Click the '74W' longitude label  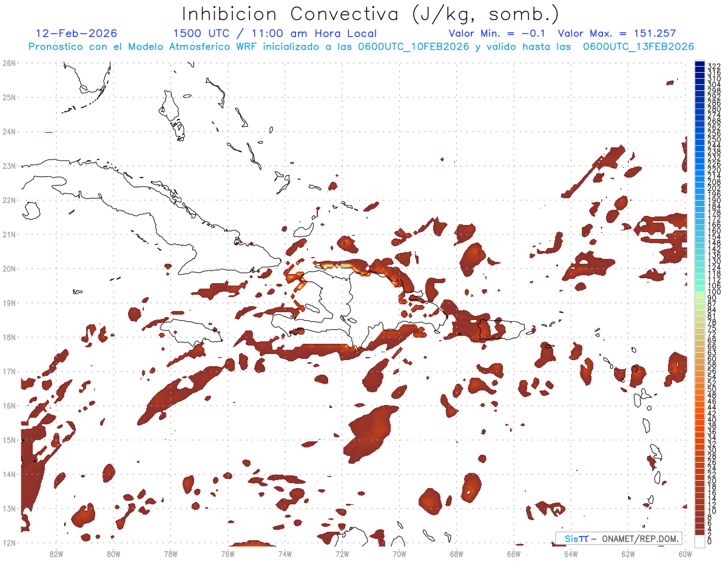tap(285, 554)
